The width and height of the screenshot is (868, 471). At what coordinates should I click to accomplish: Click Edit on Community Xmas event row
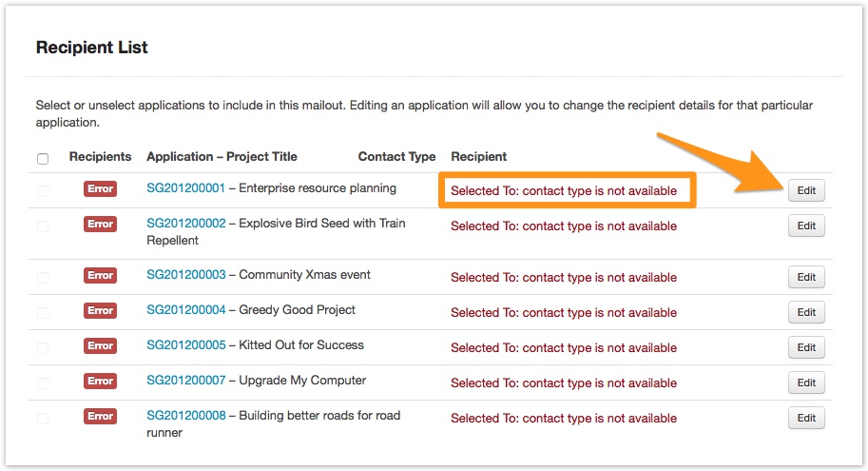(x=806, y=277)
